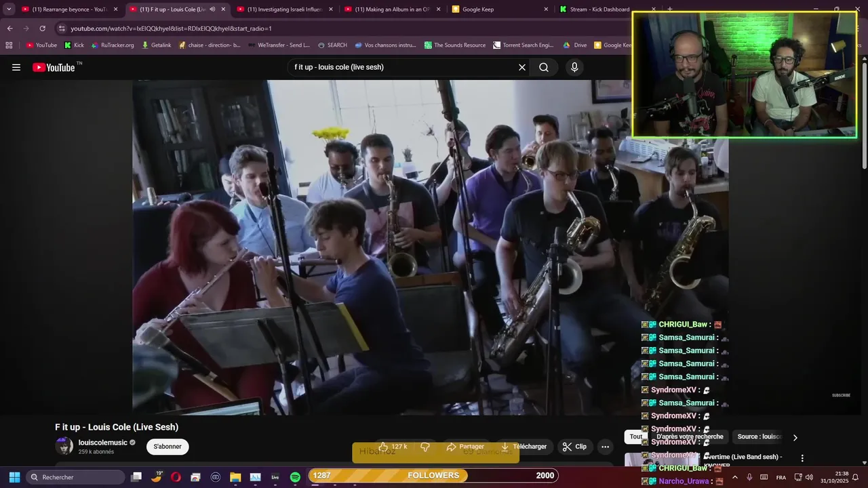Select the Source : louiscolemusic chip
The image size is (868, 488).
759,437
